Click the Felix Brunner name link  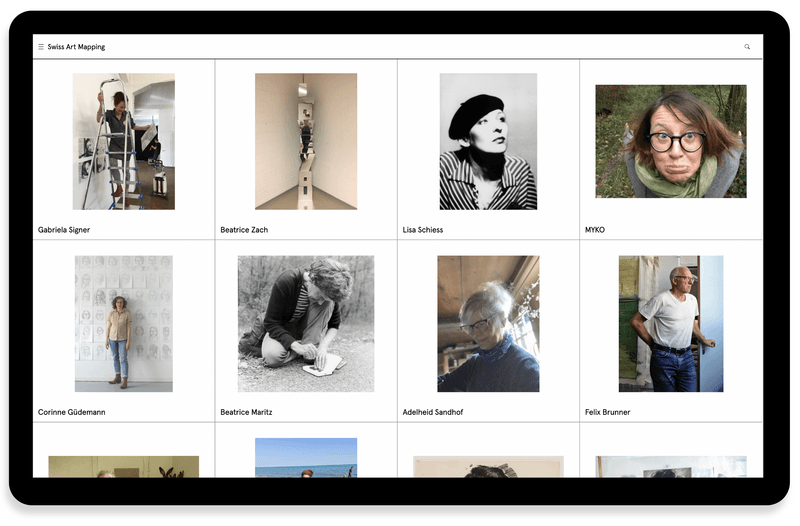(607, 412)
